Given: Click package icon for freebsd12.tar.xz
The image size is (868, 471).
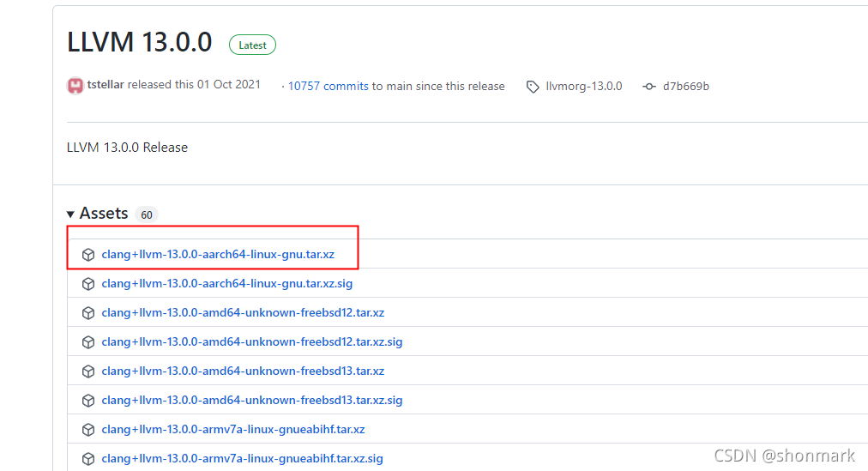Looking at the screenshot, I should [x=88, y=313].
